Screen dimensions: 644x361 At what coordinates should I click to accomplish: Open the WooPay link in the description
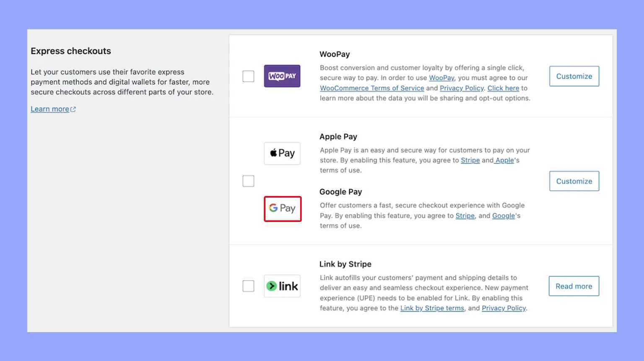[441, 77]
